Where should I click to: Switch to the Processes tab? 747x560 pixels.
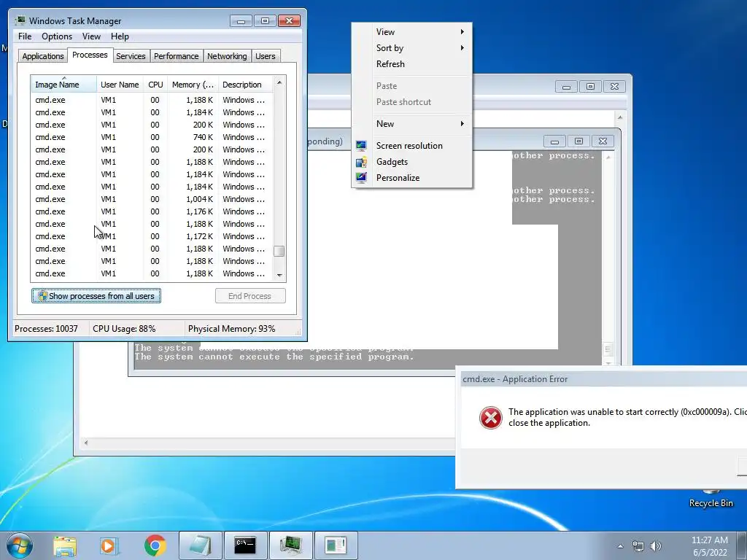point(90,55)
